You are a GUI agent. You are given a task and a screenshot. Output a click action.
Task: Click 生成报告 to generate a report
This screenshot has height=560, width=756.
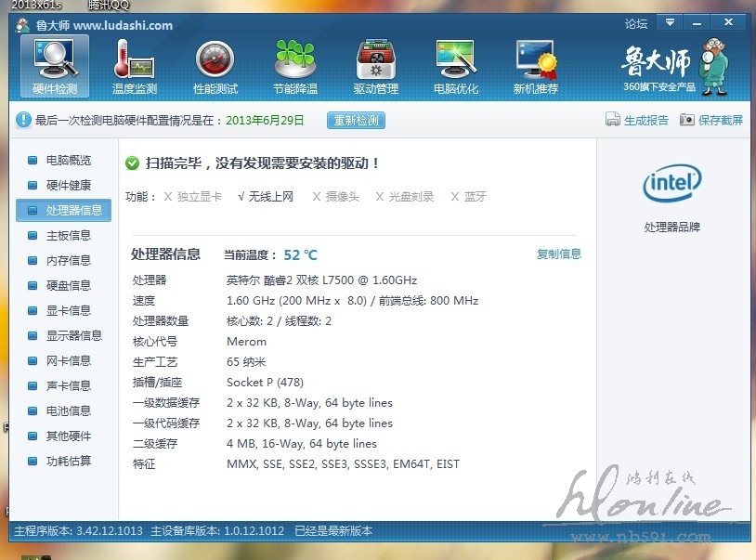click(x=637, y=120)
